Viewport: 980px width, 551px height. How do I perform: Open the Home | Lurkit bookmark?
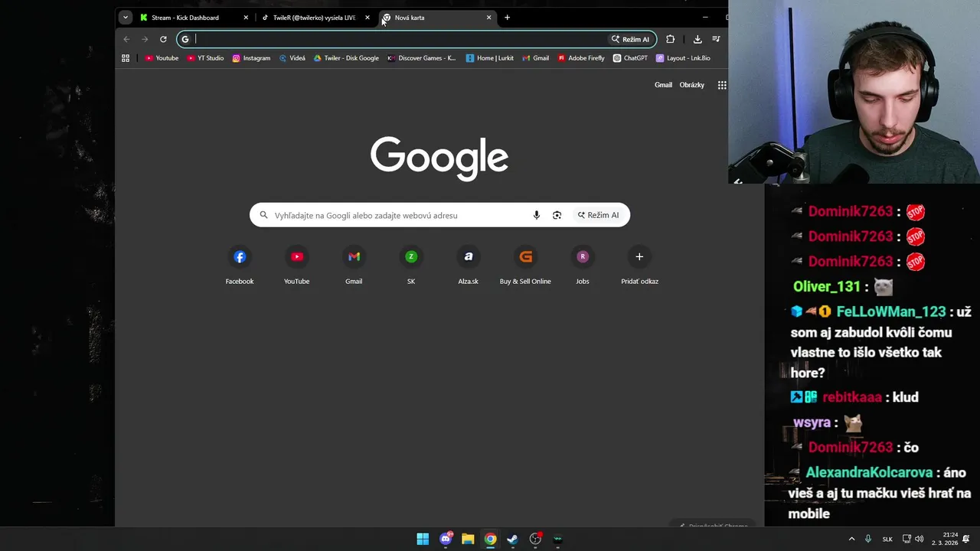pos(490,58)
